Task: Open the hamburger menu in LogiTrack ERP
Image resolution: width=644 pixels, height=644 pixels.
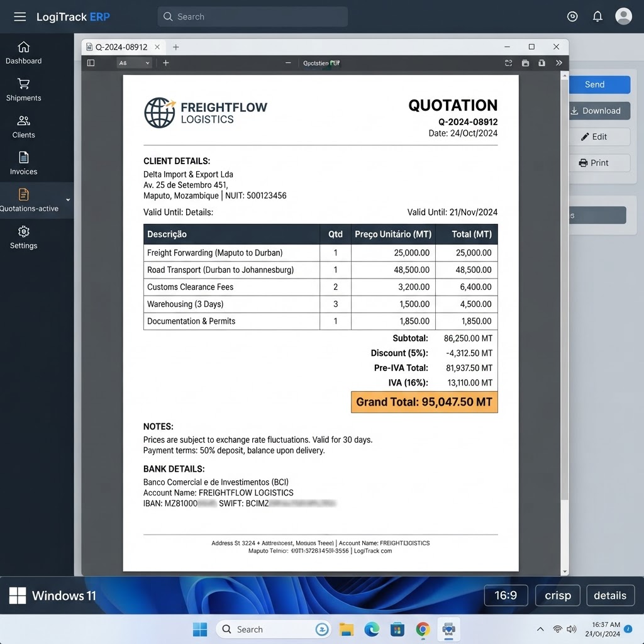Action: click(x=19, y=17)
